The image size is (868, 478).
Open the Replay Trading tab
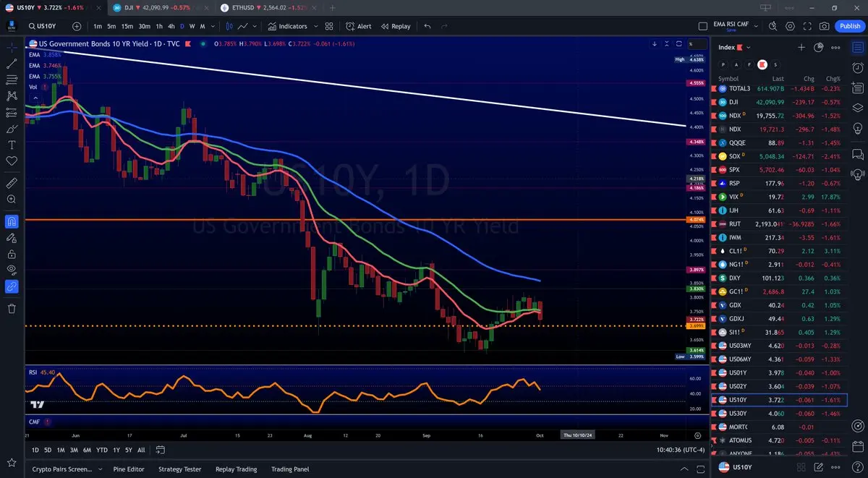coord(236,469)
